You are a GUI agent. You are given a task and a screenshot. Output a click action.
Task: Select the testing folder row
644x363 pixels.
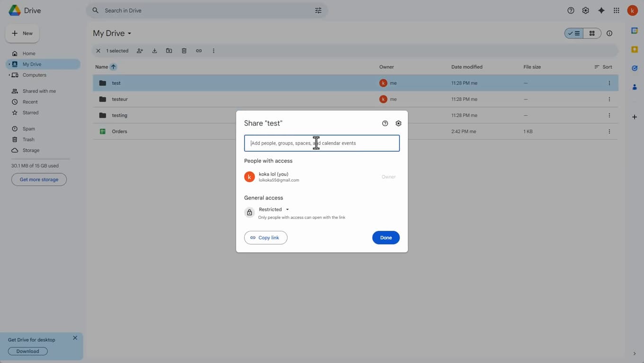356,115
